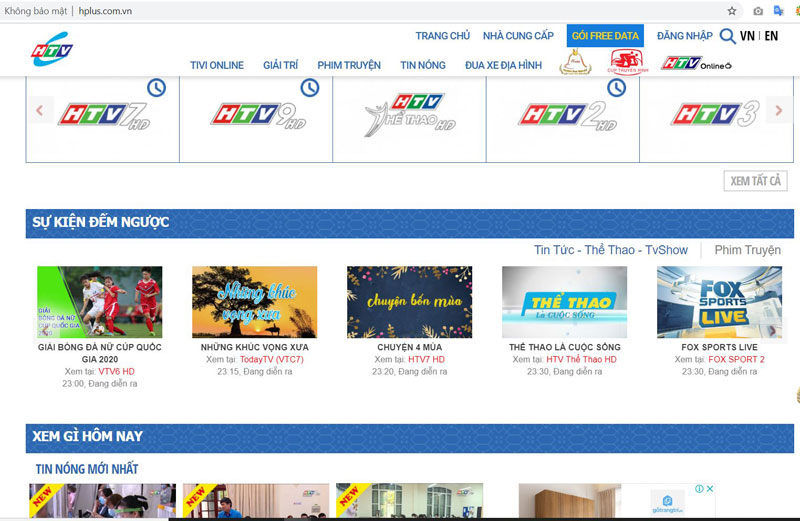Advance the countdown events carousel arrow
This screenshot has width=800, height=521.
coord(772,331)
